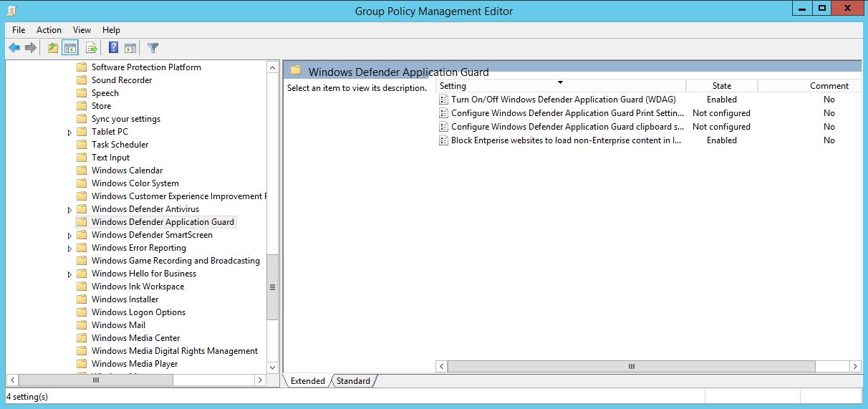868x409 pixels.
Task: Expand the Windows Defender SmartScreen node
Action: 69,236
